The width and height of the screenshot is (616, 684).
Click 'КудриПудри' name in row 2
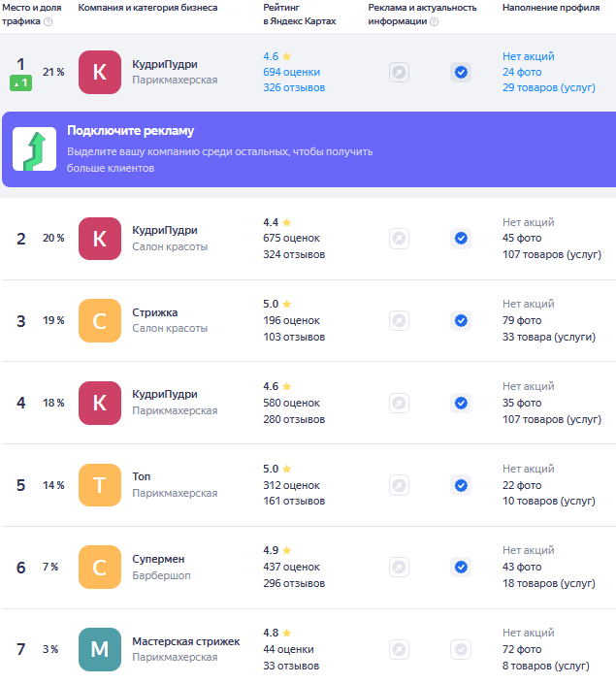(165, 230)
